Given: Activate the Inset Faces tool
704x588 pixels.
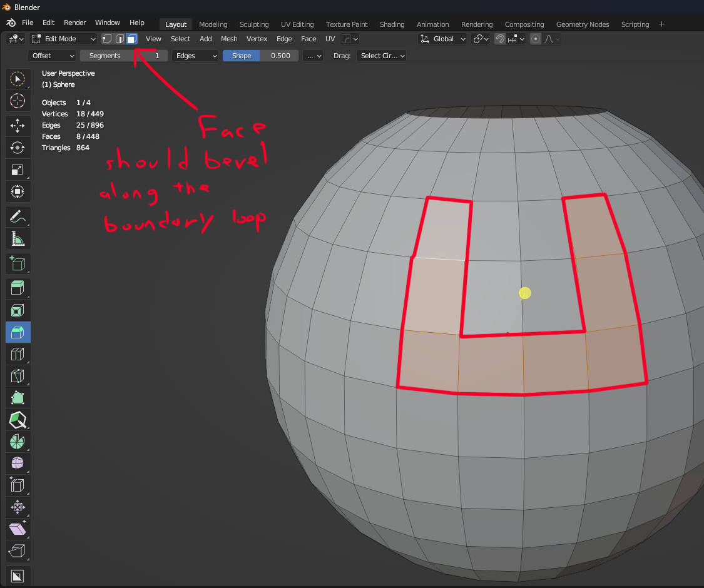Looking at the screenshot, I should click(18, 310).
